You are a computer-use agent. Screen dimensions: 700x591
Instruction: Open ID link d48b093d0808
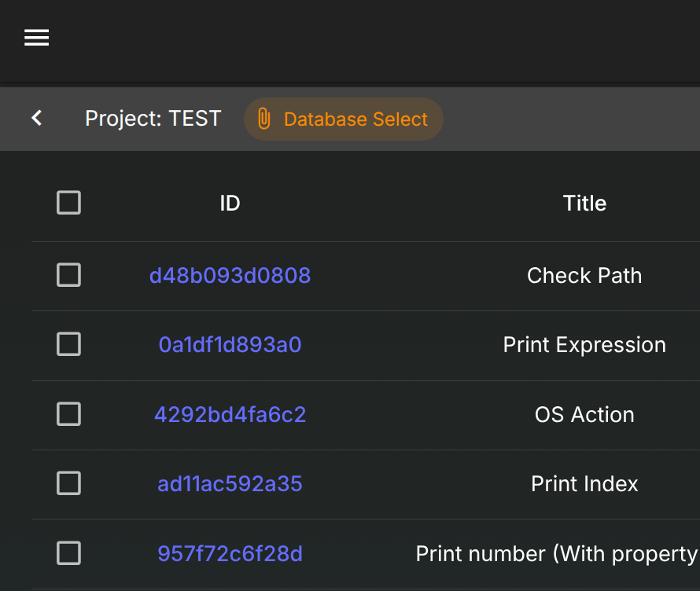pos(230,276)
